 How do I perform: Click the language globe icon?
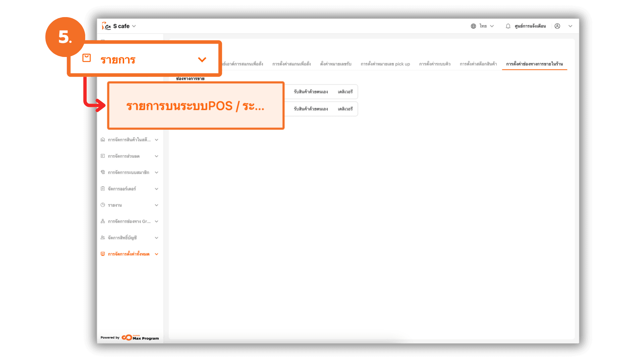473,26
